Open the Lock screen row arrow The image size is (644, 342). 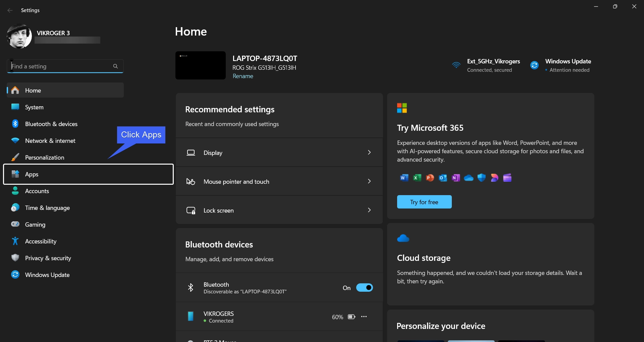click(369, 210)
